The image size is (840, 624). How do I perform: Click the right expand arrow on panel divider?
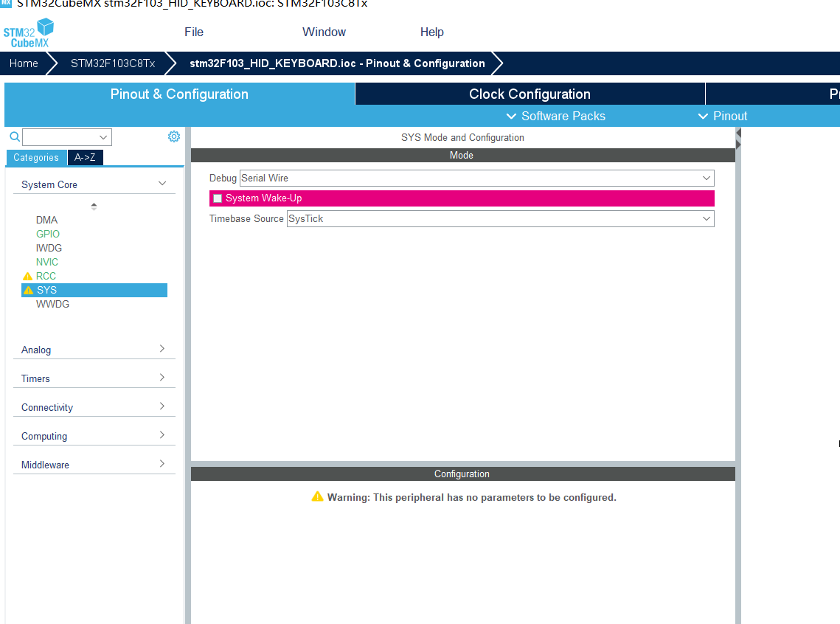click(738, 145)
